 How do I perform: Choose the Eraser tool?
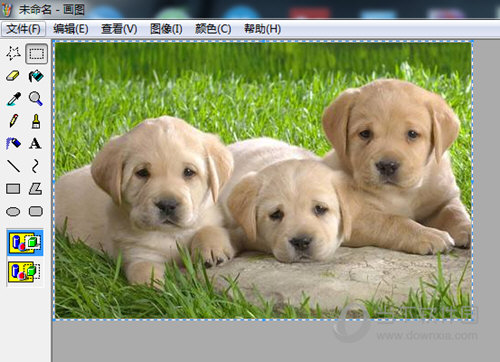13,76
